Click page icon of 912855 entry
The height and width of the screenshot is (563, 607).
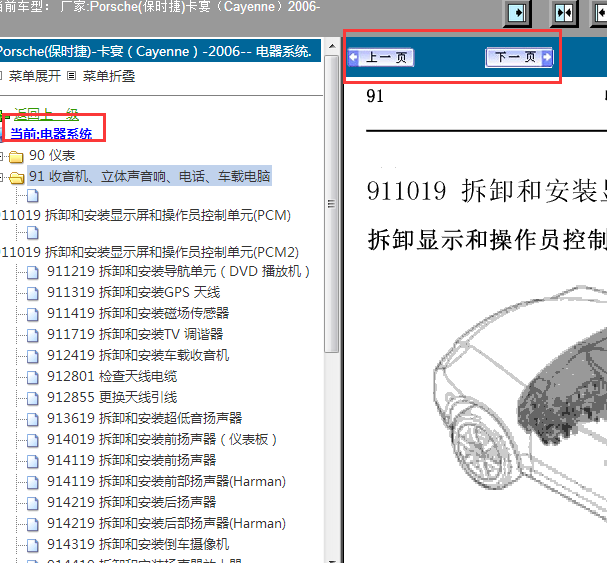coord(33,398)
